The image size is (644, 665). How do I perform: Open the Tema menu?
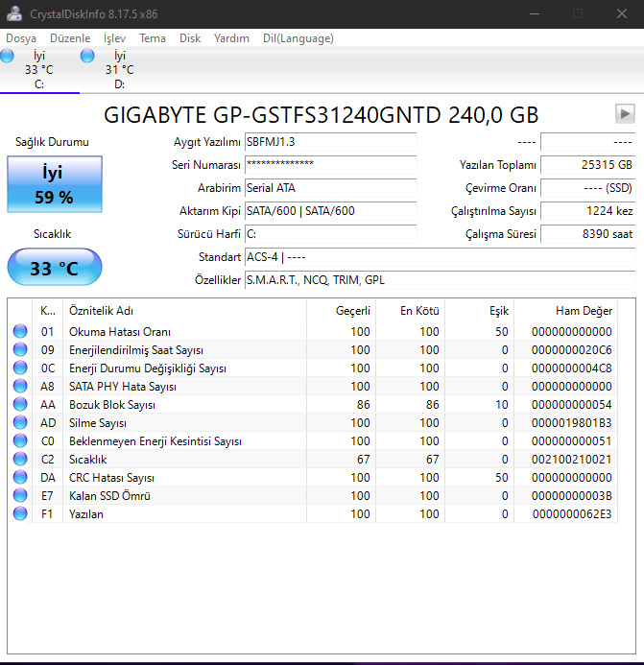click(x=153, y=38)
